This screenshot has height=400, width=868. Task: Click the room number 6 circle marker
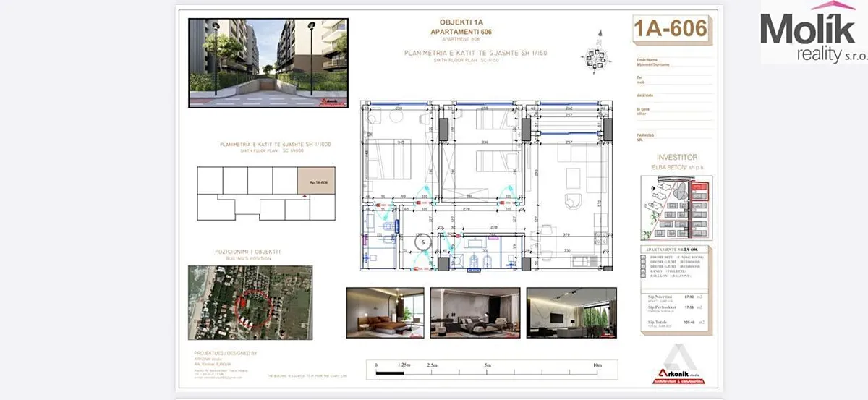click(x=422, y=244)
